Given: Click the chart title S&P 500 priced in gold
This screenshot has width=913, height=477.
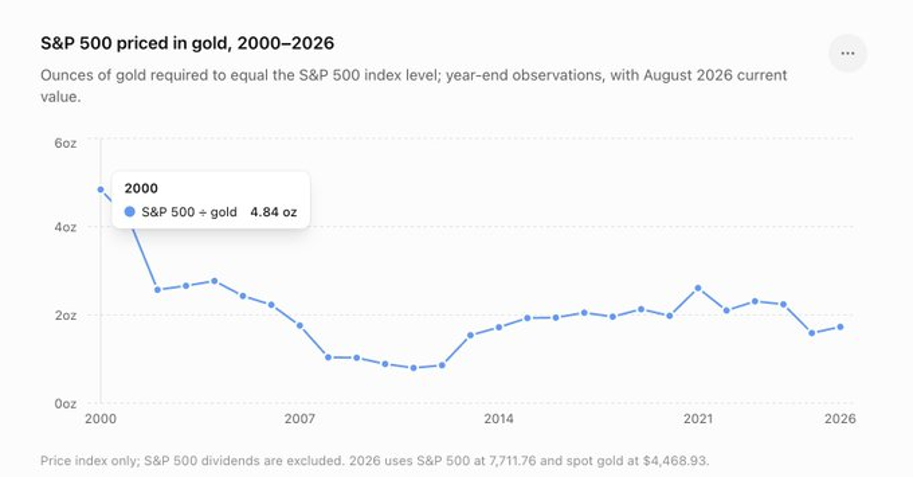Looking at the screenshot, I should pyautogui.click(x=187, y=44).
